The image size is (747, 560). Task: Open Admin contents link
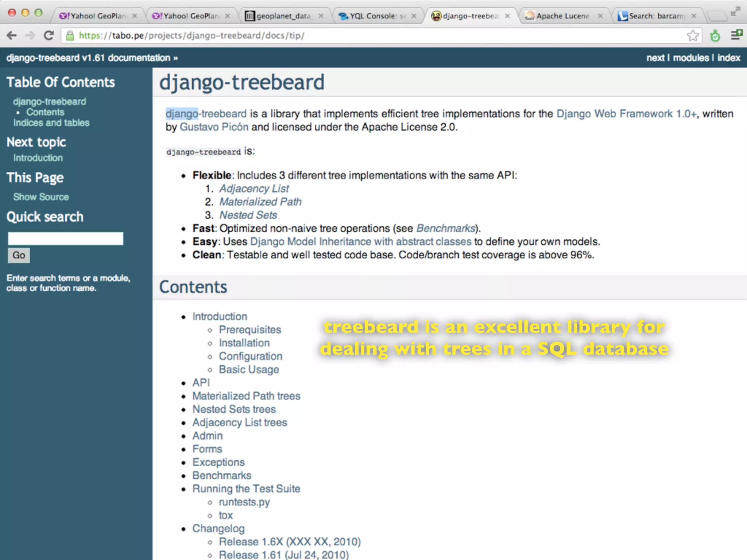[208, 436]
